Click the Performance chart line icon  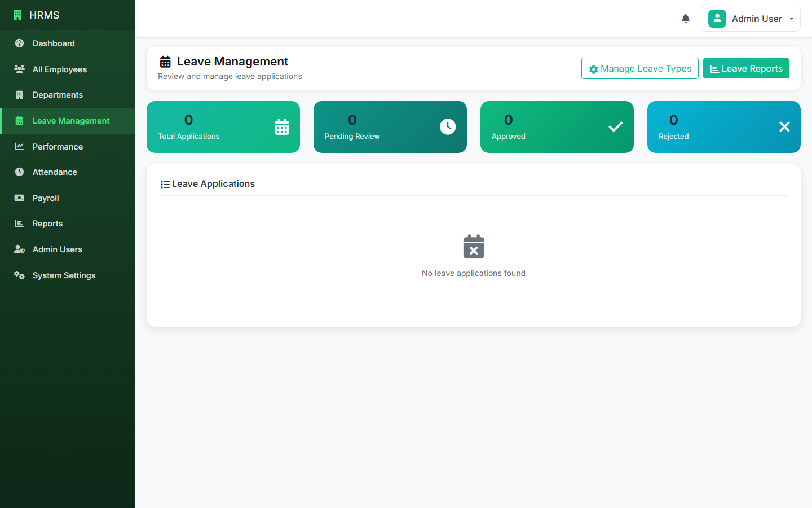point(19,146)
